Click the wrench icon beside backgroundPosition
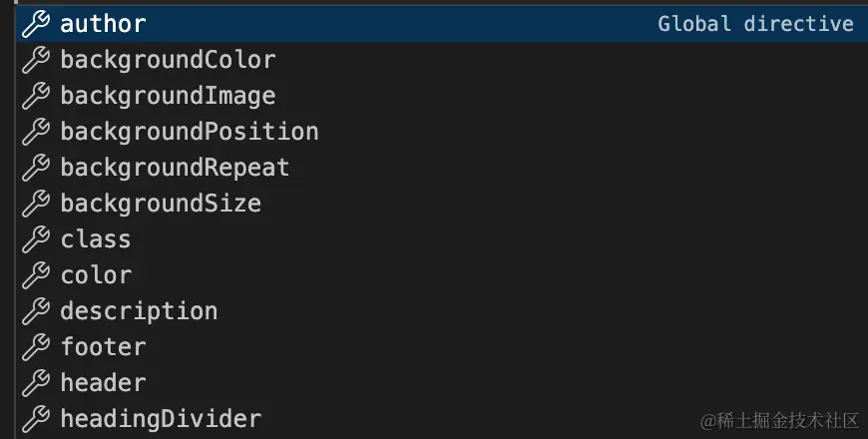Screen dimensions: 868x439 point(35,132)
